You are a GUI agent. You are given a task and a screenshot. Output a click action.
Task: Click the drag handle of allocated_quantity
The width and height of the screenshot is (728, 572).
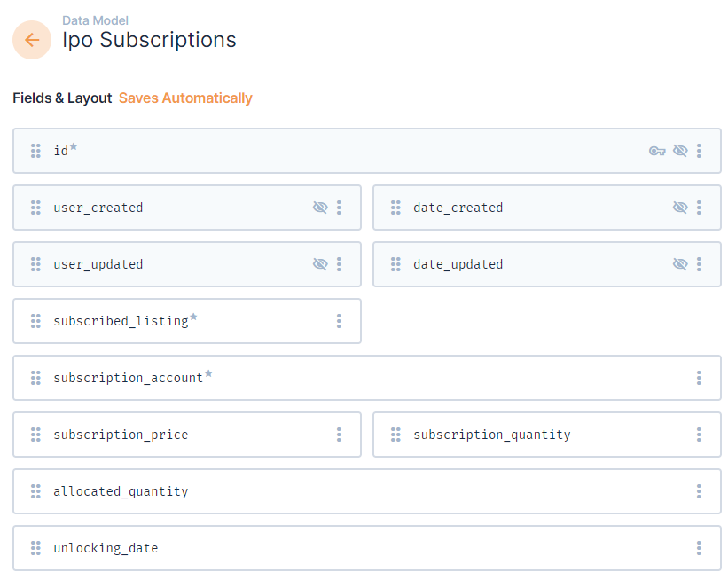click(x=35, y=491)
